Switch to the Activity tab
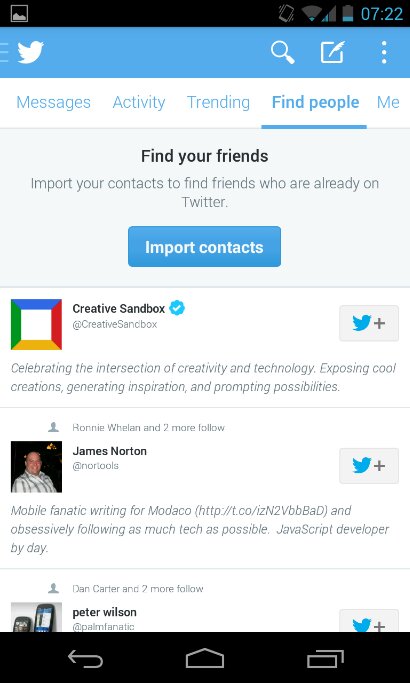 coord(139,102)
